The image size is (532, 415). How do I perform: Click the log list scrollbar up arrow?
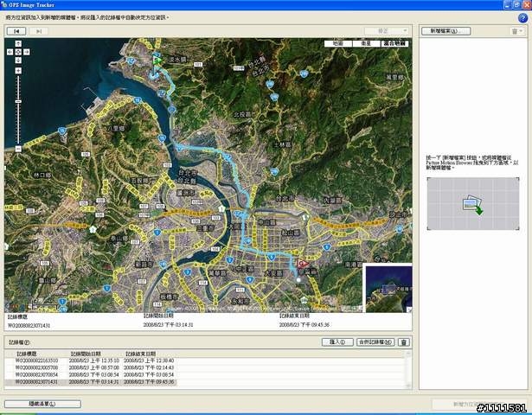click(408, 354)
